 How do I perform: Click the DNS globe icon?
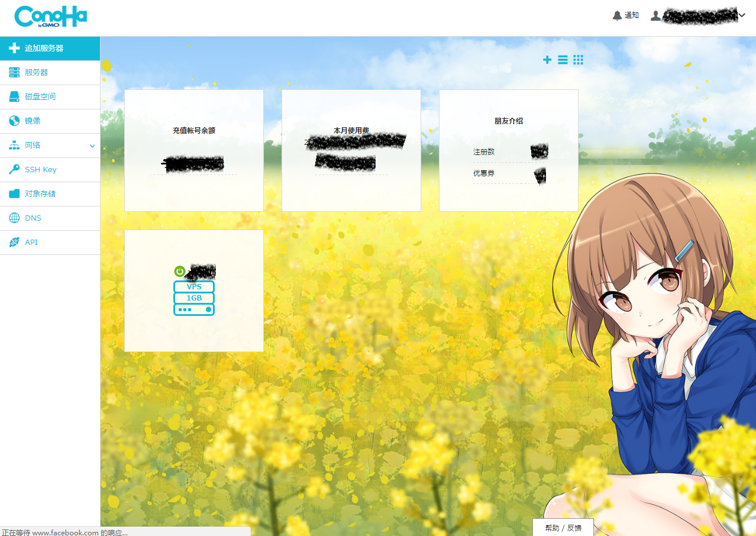(14, 218)
